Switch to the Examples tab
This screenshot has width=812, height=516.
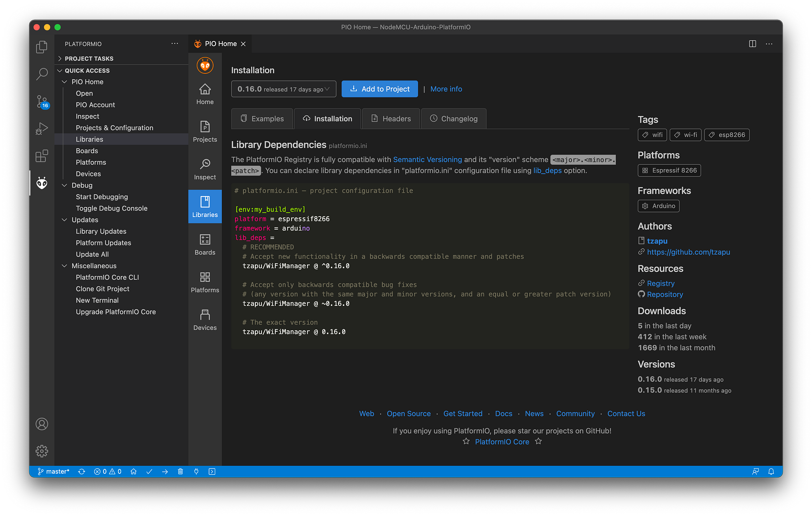point(262,119)
